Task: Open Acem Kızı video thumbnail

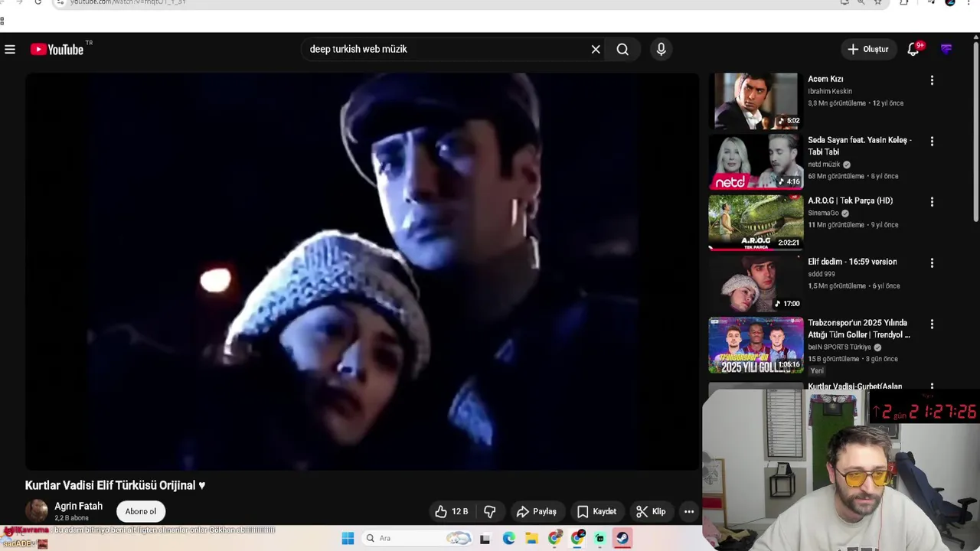Action: coord(756,100)
